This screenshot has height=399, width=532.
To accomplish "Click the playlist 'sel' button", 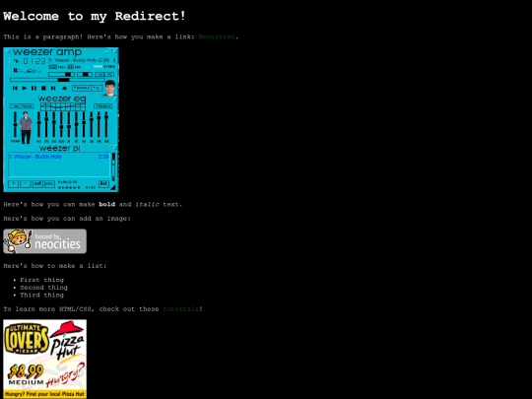I will pyautogui.click(x=37, y=184).
